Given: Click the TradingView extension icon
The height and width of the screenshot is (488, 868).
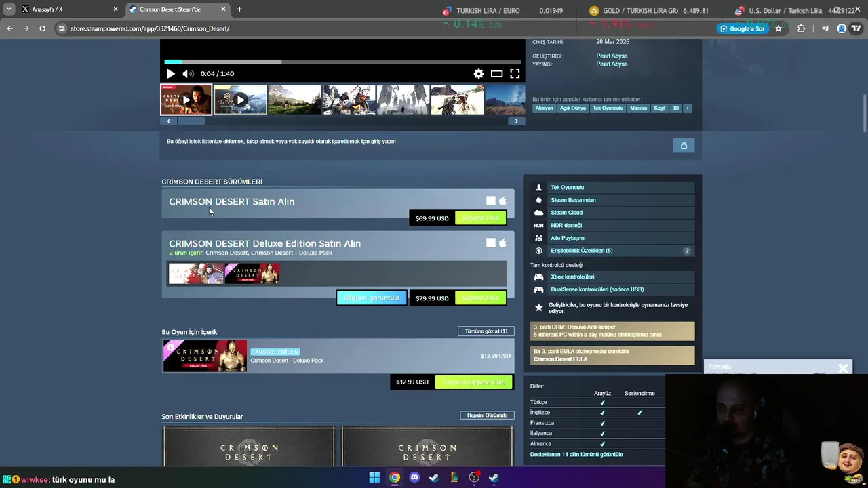Looking at the screenshot, I should [856, 28].
